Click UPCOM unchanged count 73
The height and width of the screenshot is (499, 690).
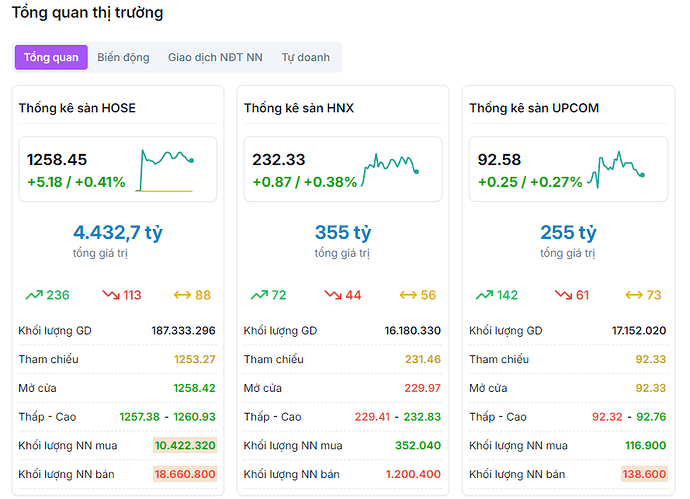pyautogui.click(x=654, y=295)
